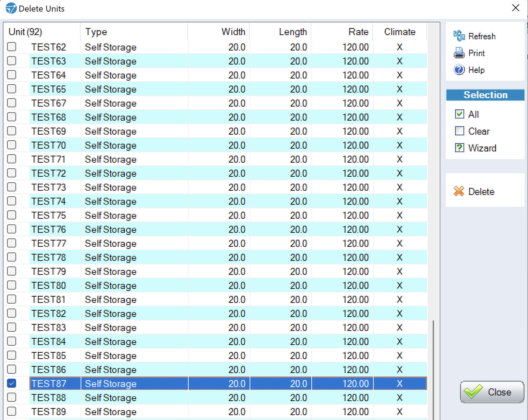Close the Delete Units window with X

click(x=515, y=8)
